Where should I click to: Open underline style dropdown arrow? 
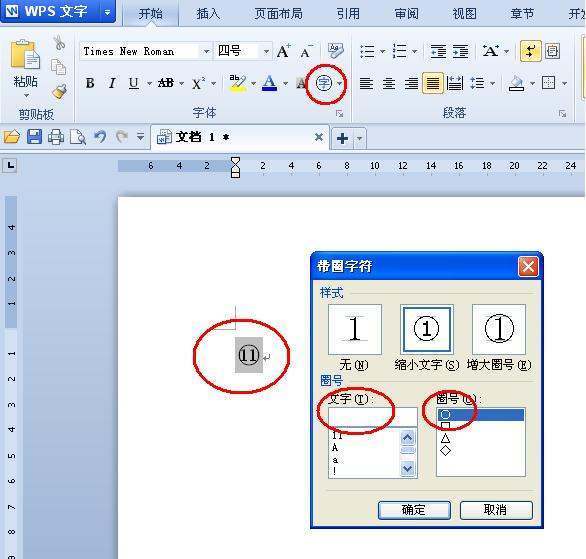coord(149,83)
